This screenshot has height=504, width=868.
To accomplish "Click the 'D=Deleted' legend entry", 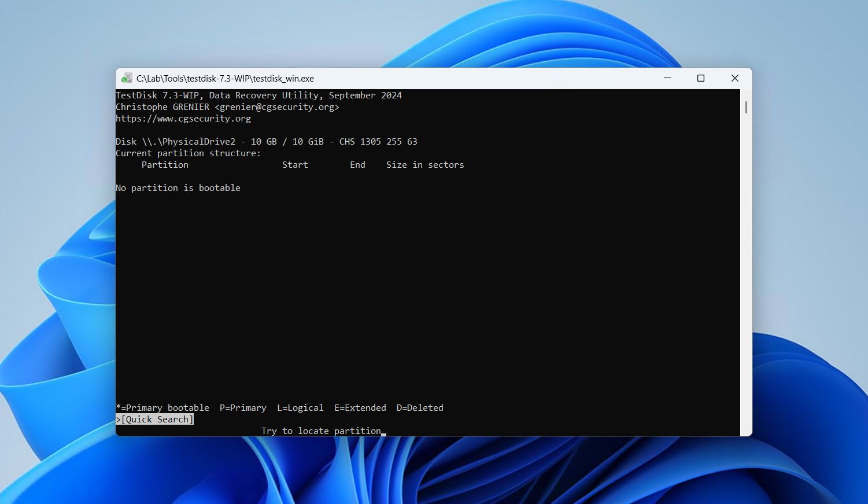I will [420, 408].
